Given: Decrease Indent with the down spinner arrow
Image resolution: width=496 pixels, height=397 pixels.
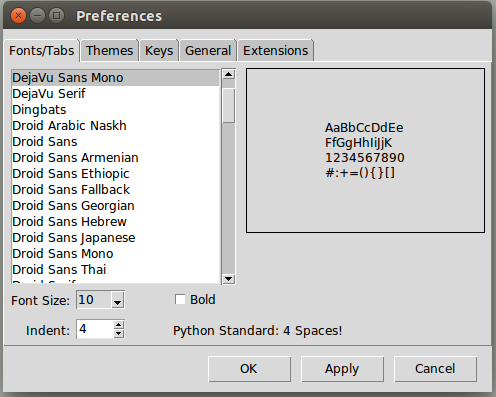Looking at the screenshot, I should 119,334.
